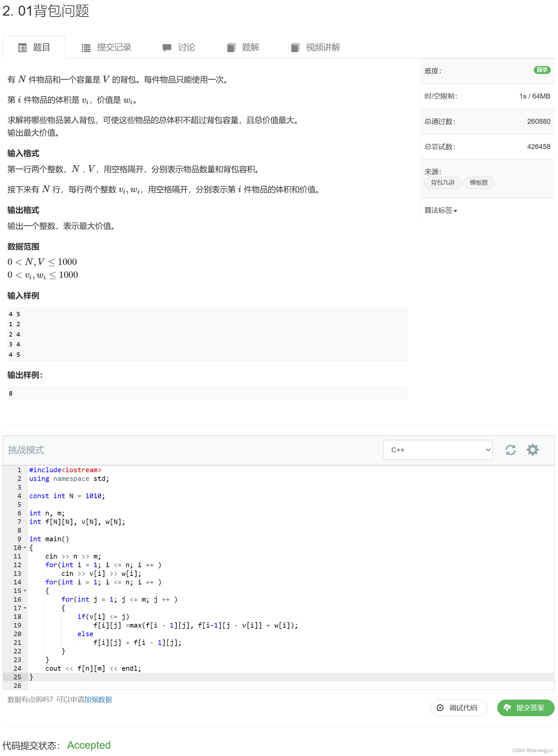Click the play icon in 调试代码
Image resolution: width=558 pixels, height=756 pixels.
pos(440,708)
